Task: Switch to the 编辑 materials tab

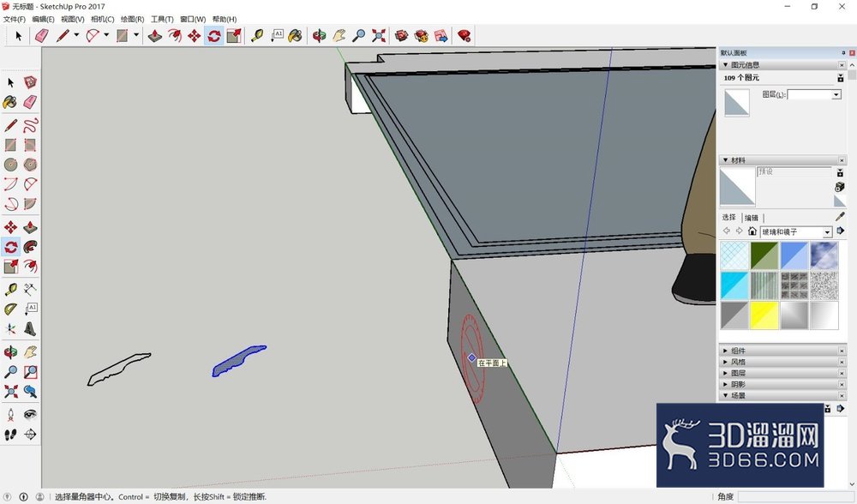Action: click(752, 218)
